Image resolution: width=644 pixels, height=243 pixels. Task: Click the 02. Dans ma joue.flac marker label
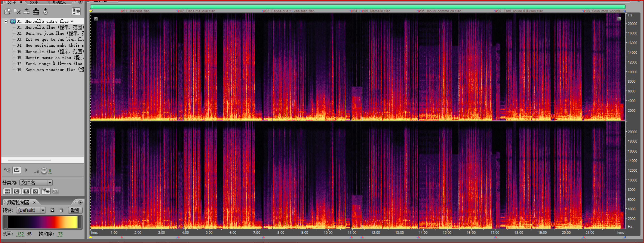click(x=197, y=11)
